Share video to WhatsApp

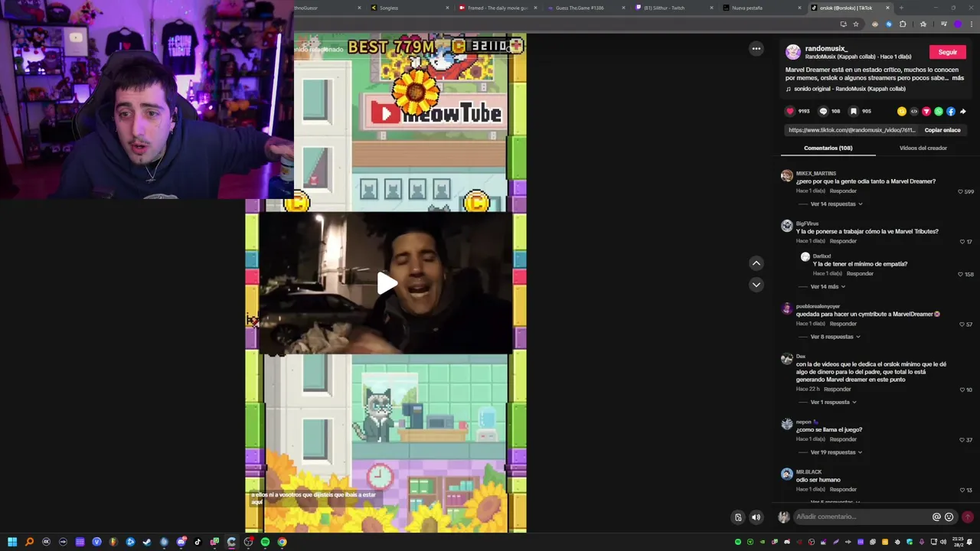pyautogui.click(x=939, y=111)
